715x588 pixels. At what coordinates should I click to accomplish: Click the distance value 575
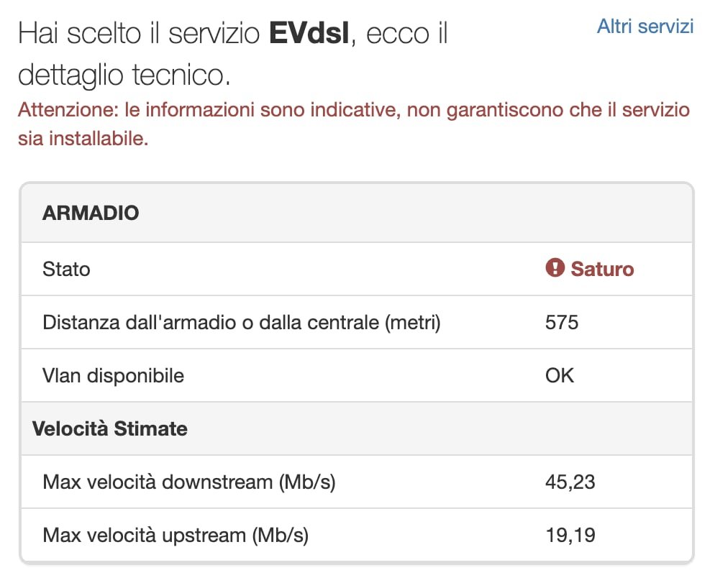pyautogui.click(x=562, y=322)
